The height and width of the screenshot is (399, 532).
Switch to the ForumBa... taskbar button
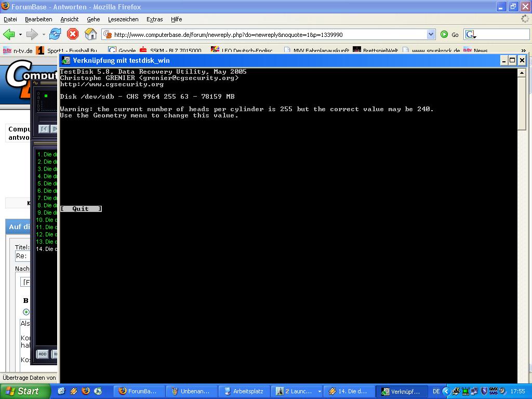coord(139,391)
